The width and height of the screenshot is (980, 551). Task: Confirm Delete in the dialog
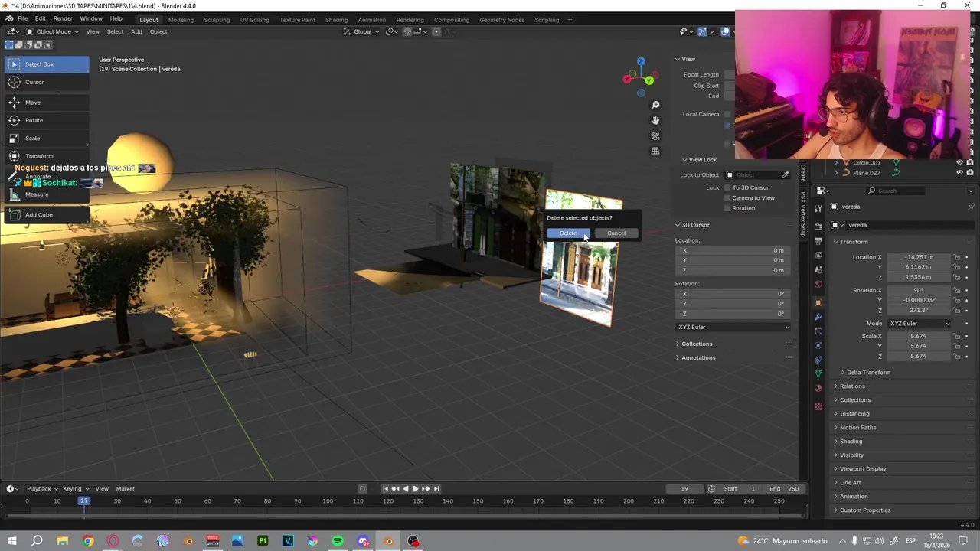coord(568,233)
